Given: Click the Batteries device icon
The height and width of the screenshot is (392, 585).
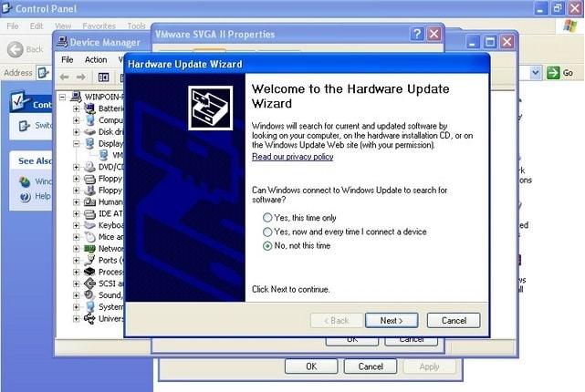Looking at the screenshot, I should (89, 108).
